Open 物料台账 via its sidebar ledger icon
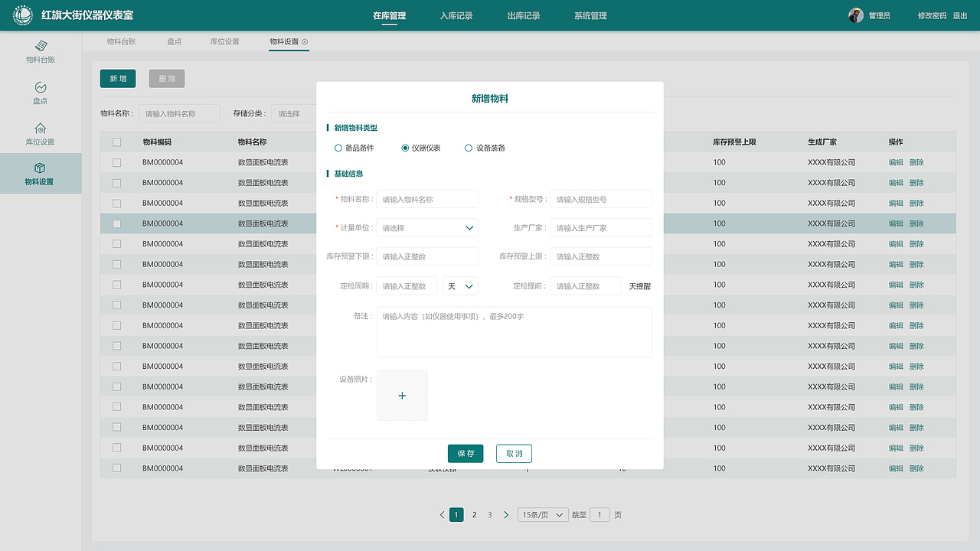The image size is (980, 551). [x=41, y=46]
